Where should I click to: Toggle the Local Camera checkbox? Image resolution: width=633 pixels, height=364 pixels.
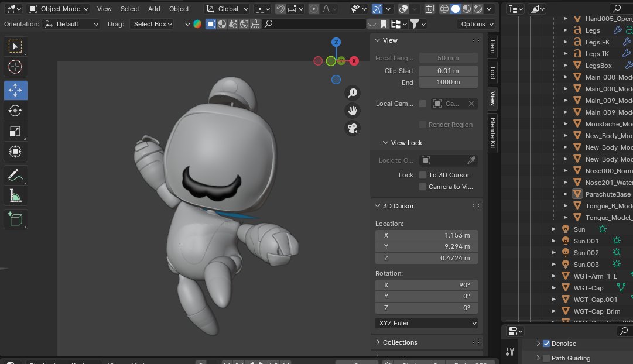click(423, 104)
